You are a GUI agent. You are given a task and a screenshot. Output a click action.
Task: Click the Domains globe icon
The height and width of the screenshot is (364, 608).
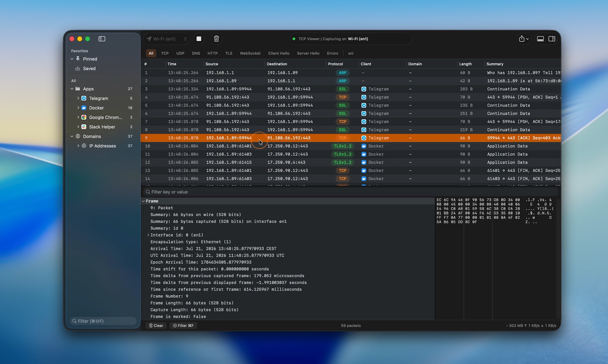[x=78, y=136]
